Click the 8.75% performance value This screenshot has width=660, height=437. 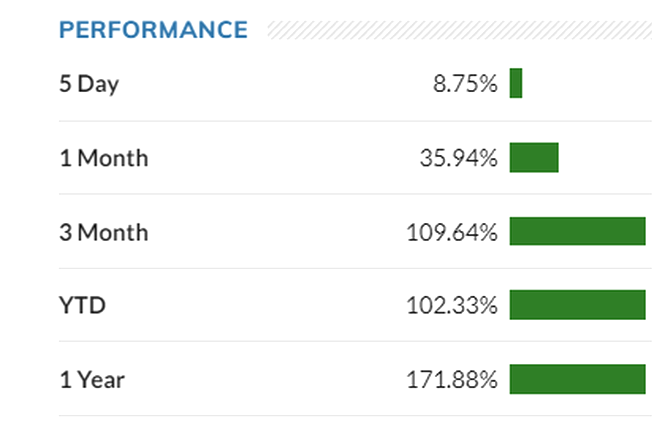(x=465, y=84)
